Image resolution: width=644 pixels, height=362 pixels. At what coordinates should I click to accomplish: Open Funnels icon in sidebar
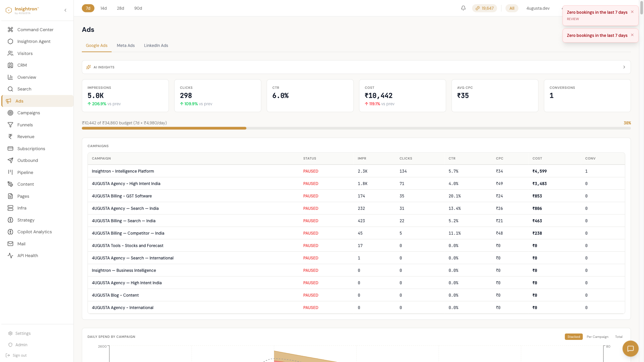tap(10, 125)
